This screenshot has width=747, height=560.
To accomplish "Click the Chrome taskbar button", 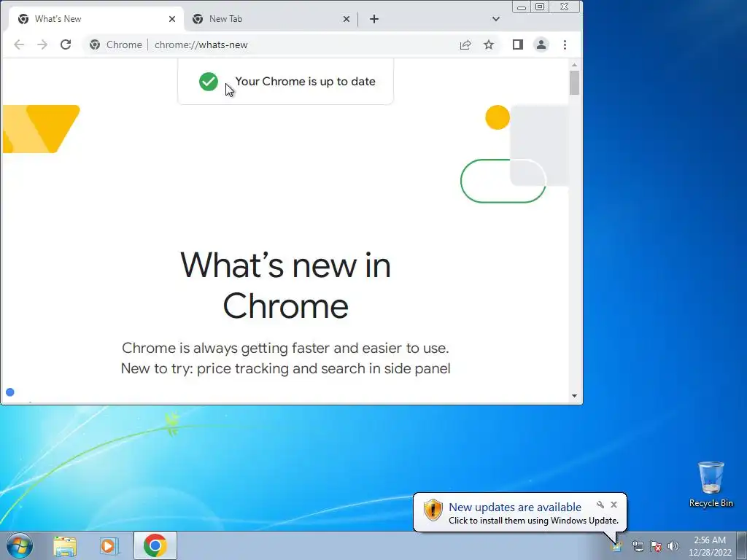I will 155,545.
